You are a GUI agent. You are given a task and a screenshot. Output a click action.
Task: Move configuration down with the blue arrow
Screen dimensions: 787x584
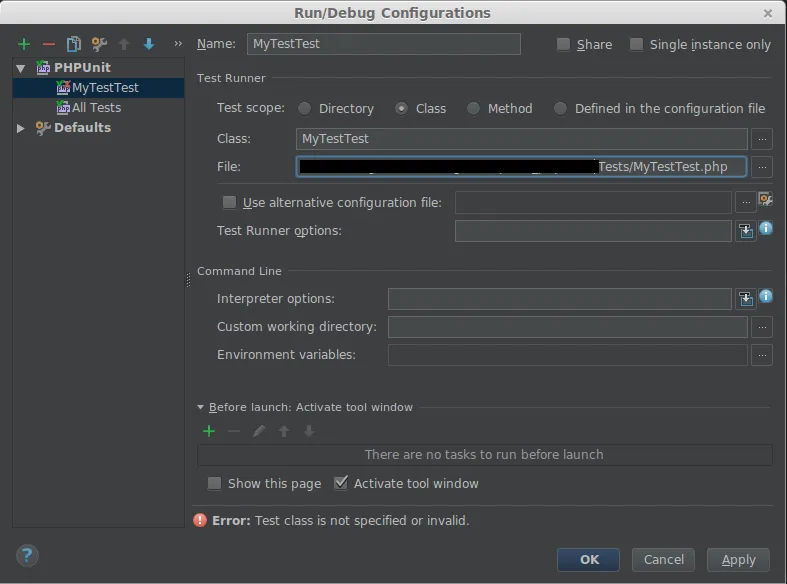tap(149, 44)
